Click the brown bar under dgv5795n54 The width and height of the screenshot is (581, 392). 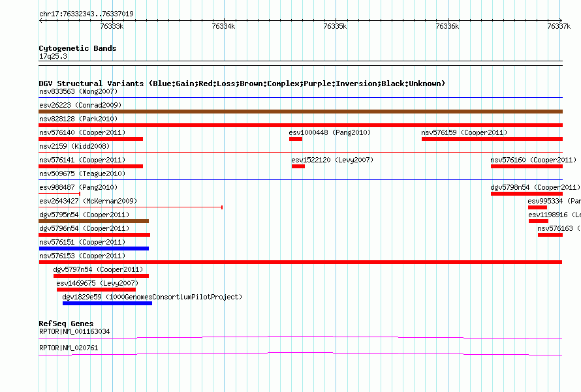94,221
